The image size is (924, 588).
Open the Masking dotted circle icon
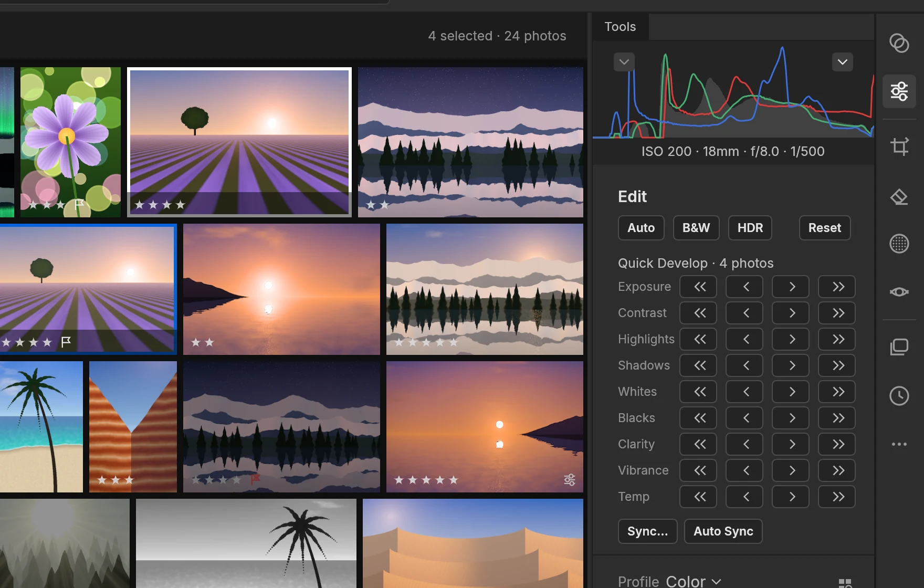click(x=899, y=244)
